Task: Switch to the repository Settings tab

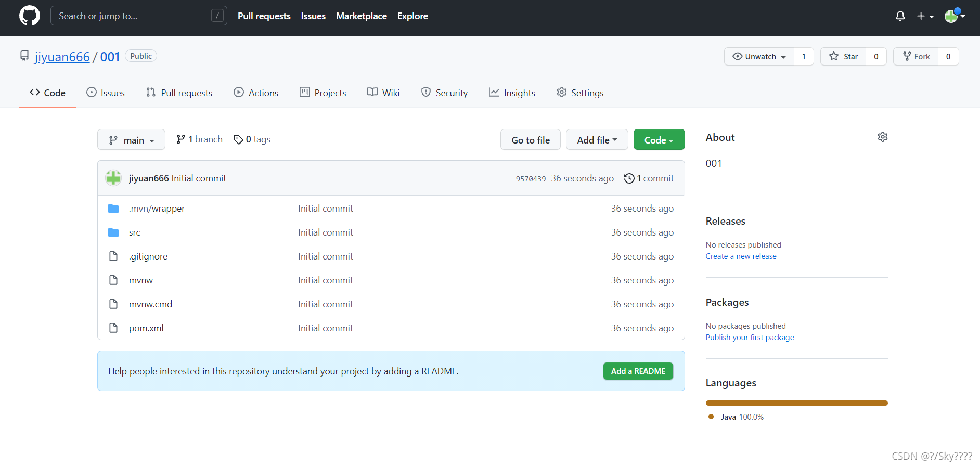Action: [580, 93]
